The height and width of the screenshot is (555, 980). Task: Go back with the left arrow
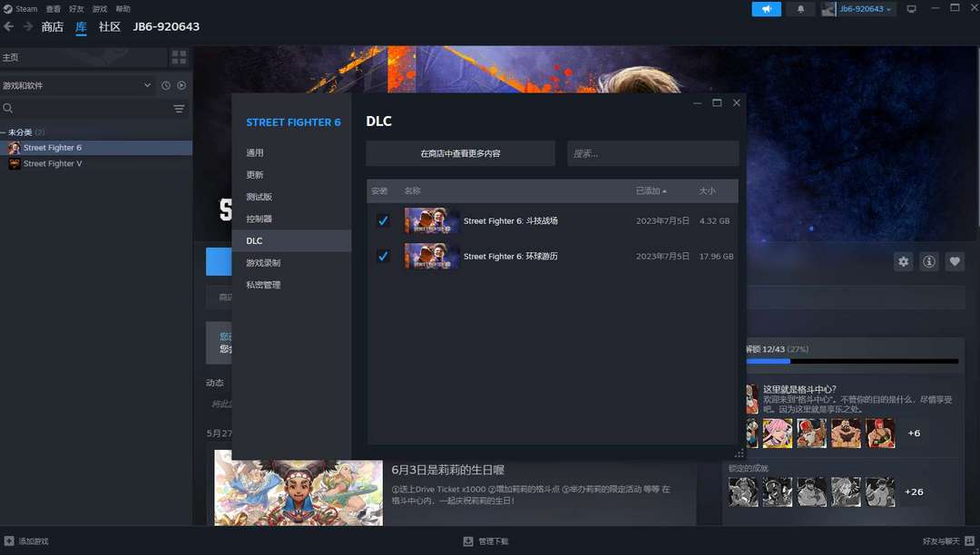click(9, 26)
